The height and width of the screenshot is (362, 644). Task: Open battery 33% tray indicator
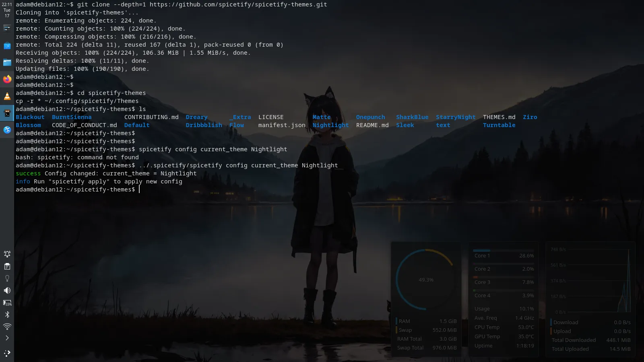[x=7, y=303]
